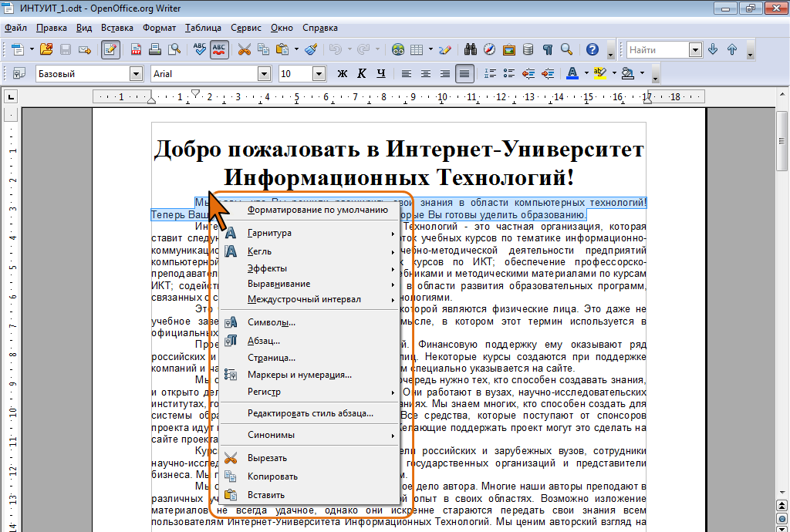Toggle Edit File mode
This screenshot has height=532, width=790.
click(x=110, y=49)
